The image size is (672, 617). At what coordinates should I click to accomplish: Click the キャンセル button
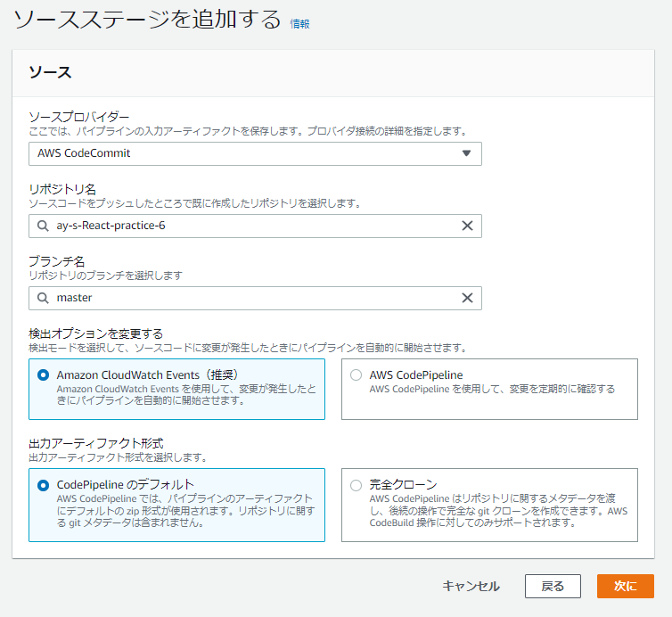[471, 586]
